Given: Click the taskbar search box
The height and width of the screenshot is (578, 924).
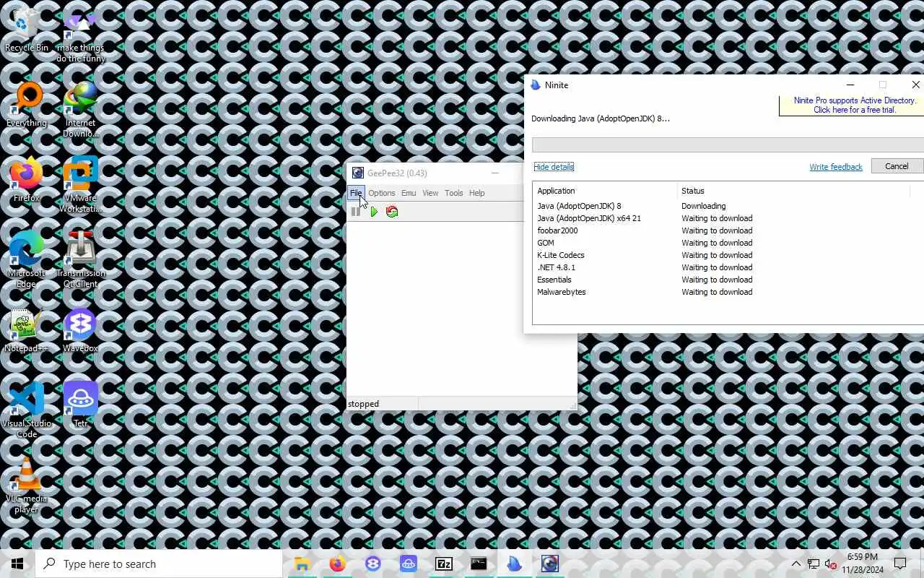Looking at the screenshot, I should pos(159,564).
